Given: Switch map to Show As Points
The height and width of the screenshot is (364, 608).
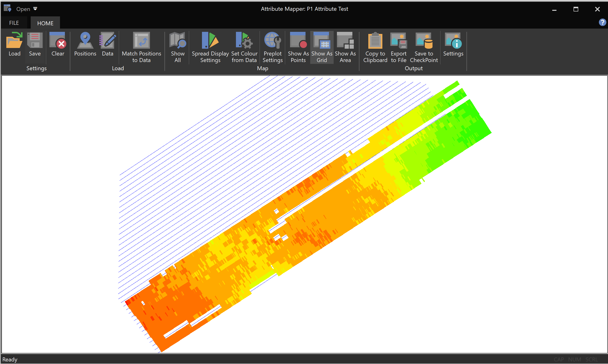Looking at the screenshot, I should [x=298, y=47].
